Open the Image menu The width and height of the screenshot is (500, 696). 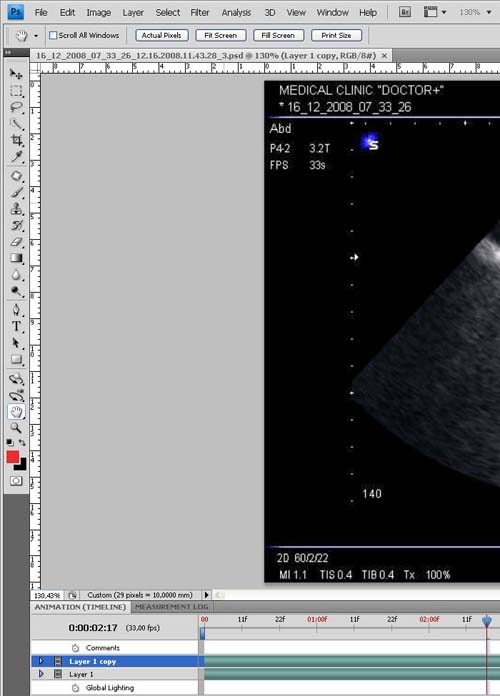pyautogui.click(x=99, y=12)
